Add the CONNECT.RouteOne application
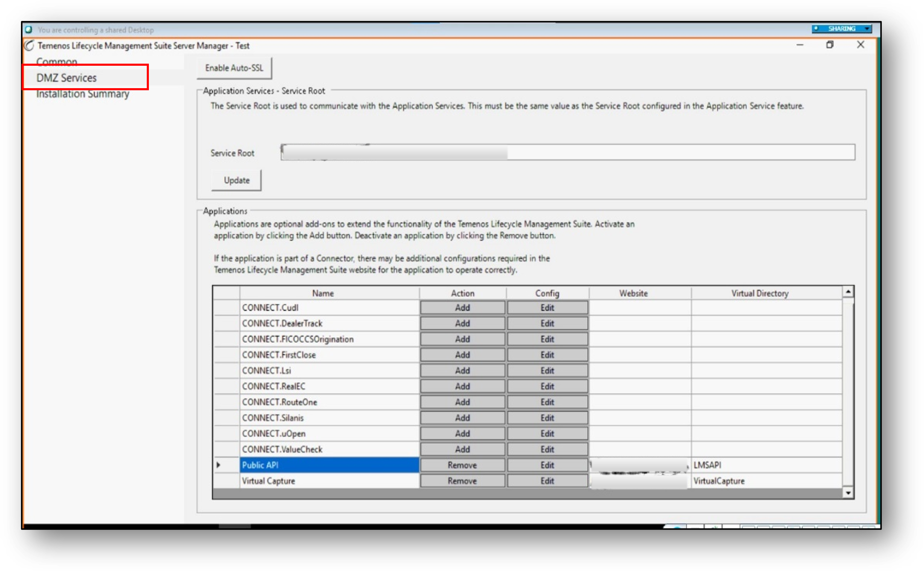This screenshot has width=924, height=572. pos(462,402)
